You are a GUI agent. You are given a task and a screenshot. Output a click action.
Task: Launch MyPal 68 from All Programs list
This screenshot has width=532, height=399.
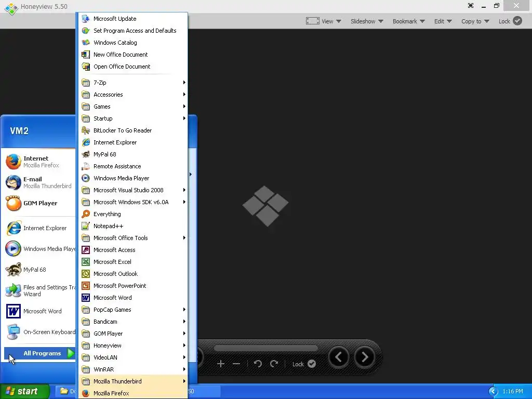(x=133, y=154)
